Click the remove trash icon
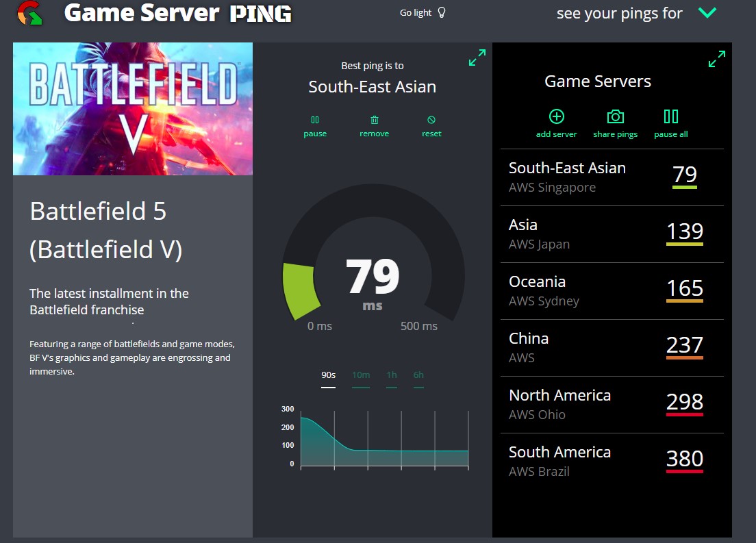This screenshot has height=543, width=756. 374,121
